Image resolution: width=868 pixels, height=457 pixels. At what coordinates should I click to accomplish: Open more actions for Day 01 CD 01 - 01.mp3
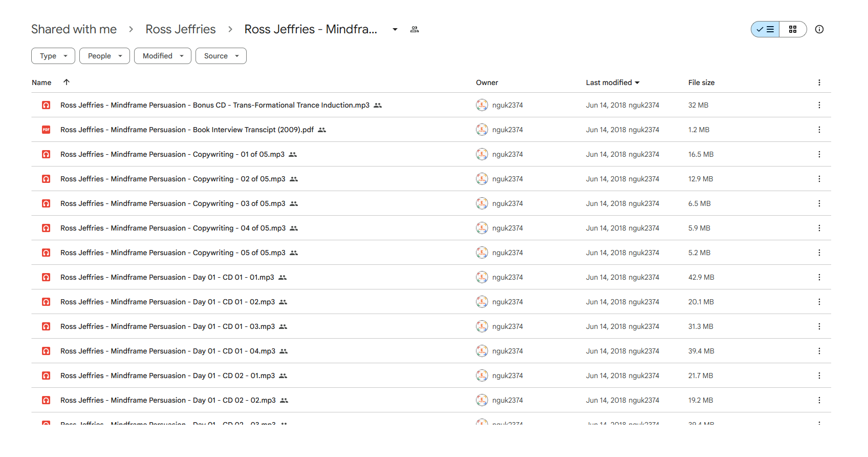tap(819, 277)
